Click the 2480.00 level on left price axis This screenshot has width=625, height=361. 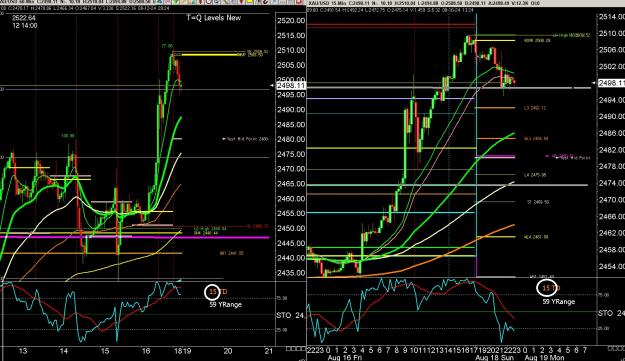pos(291,139)
